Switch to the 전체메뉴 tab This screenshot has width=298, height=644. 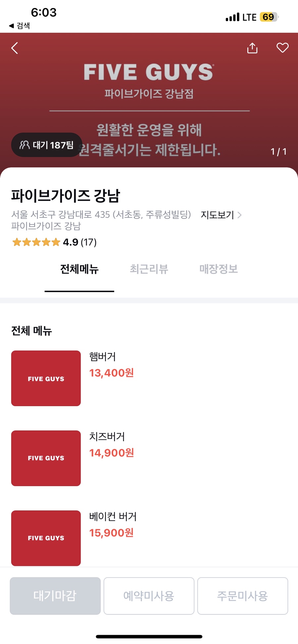(x=79, y=269)
